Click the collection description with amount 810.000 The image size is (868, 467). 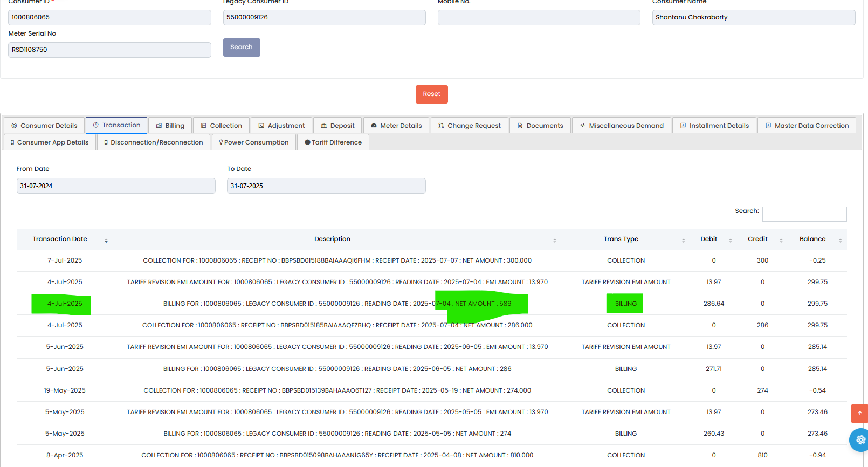click(337, 455)
